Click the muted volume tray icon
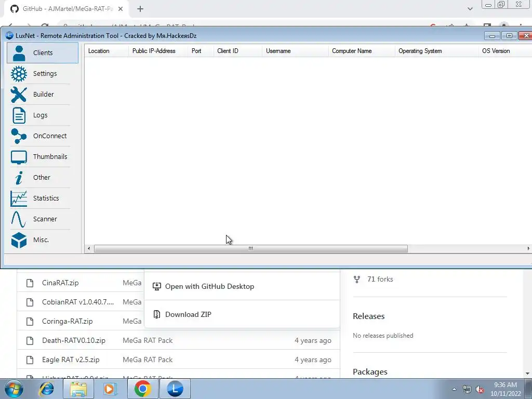The image size is (532, 399). coord(480,390)
